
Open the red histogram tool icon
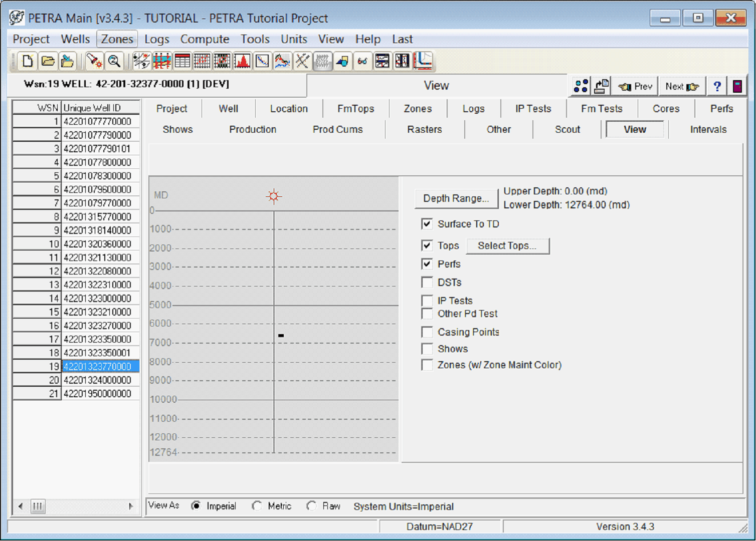(242, 61)
